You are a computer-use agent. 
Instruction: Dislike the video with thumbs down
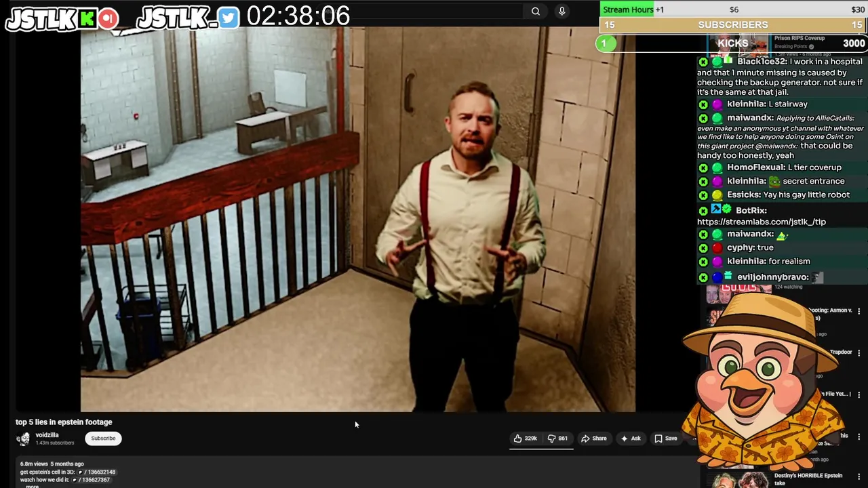pyautogui.click(x=558, y=439)
